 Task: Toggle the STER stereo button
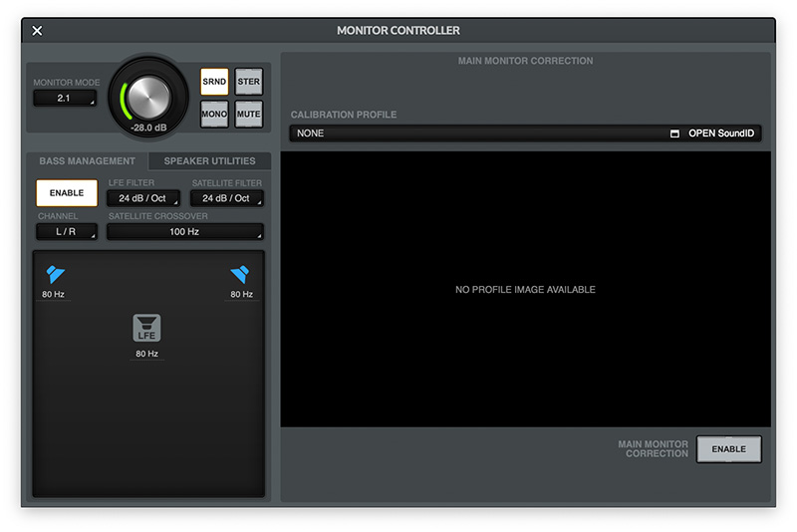tap(248, 82)
